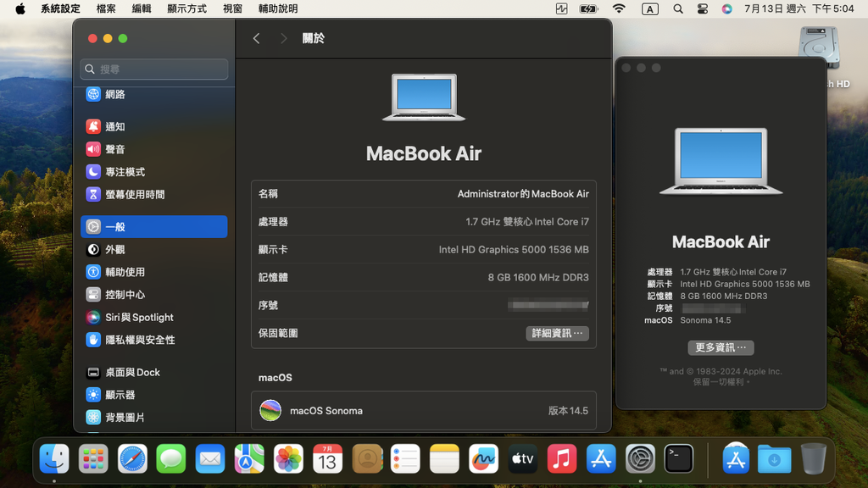
Task: Go back with the left chevron button
Action: pos(256,38)
